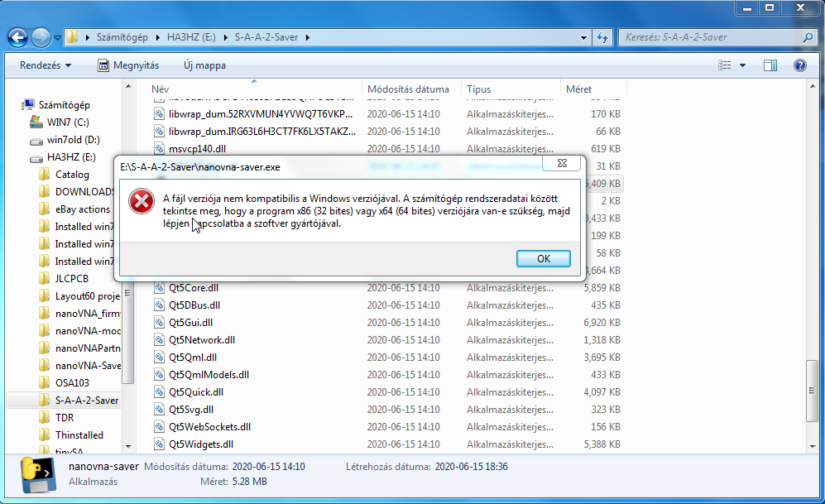825x504 pixels.
Task: Close the nanovna-saver.exe error dialog
Action: coord(562,163)
